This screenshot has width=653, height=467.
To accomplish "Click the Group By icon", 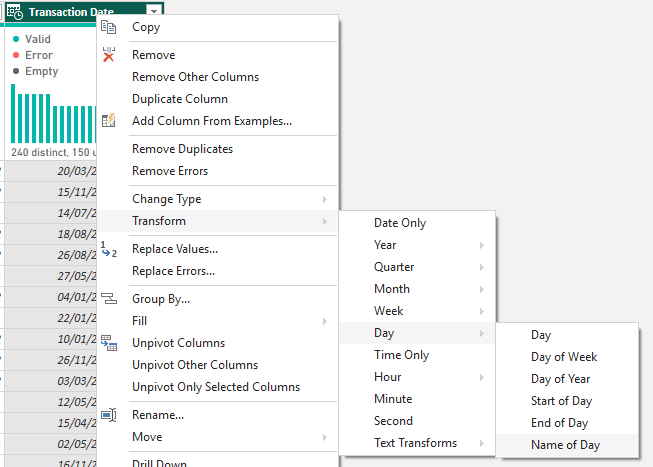I will tap(109, 299).
